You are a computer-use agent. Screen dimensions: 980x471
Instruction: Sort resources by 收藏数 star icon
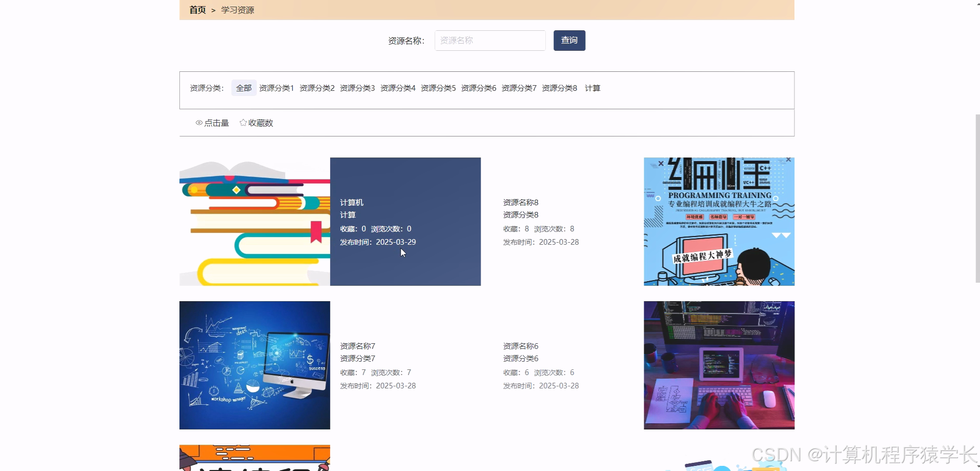pos(243,123)
